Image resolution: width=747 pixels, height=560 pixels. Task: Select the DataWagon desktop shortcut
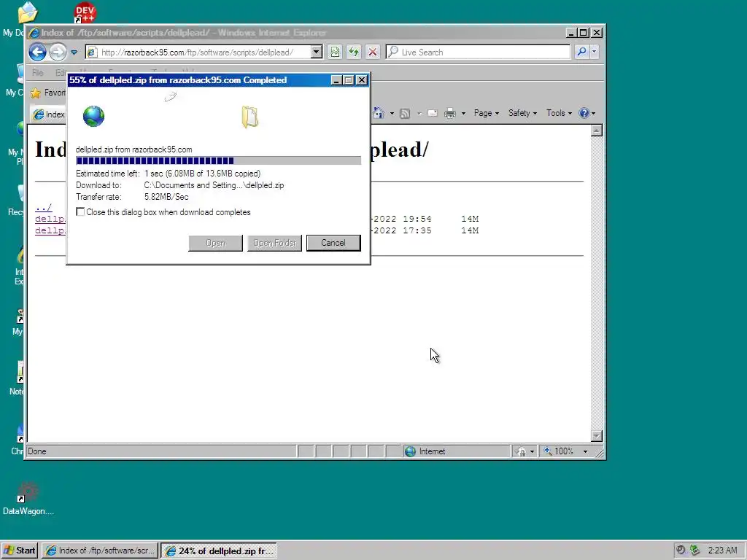pos(28,499)
